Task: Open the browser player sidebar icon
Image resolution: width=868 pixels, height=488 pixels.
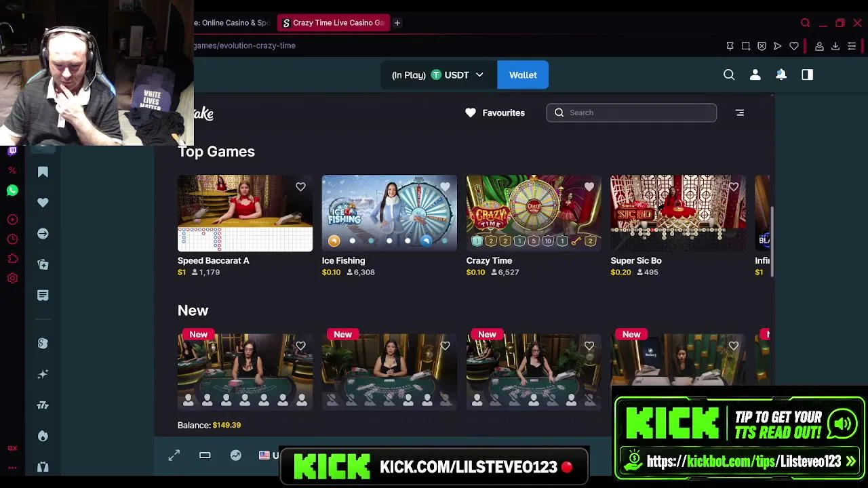Action: 12,220
